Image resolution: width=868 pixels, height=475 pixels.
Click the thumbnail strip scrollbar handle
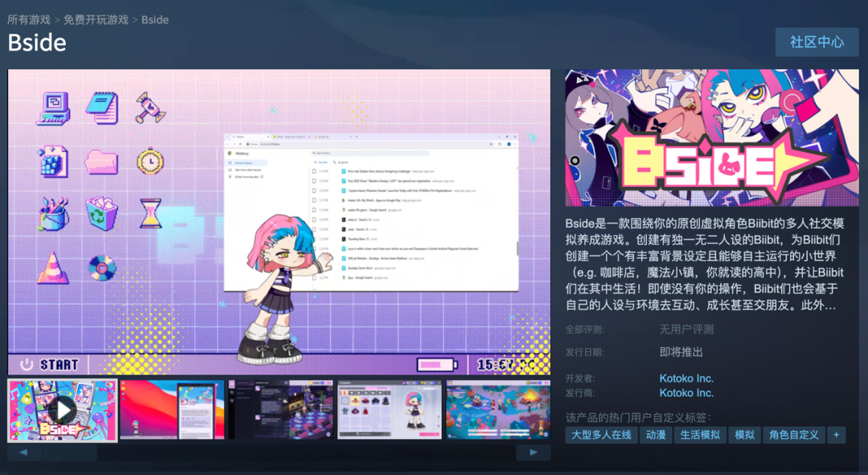pyautogui.click(x=70, y=452)
